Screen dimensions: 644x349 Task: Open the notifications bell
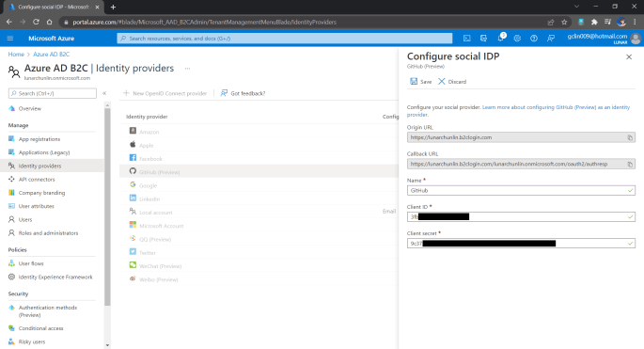pyautogui.click(x=500, y=39)
